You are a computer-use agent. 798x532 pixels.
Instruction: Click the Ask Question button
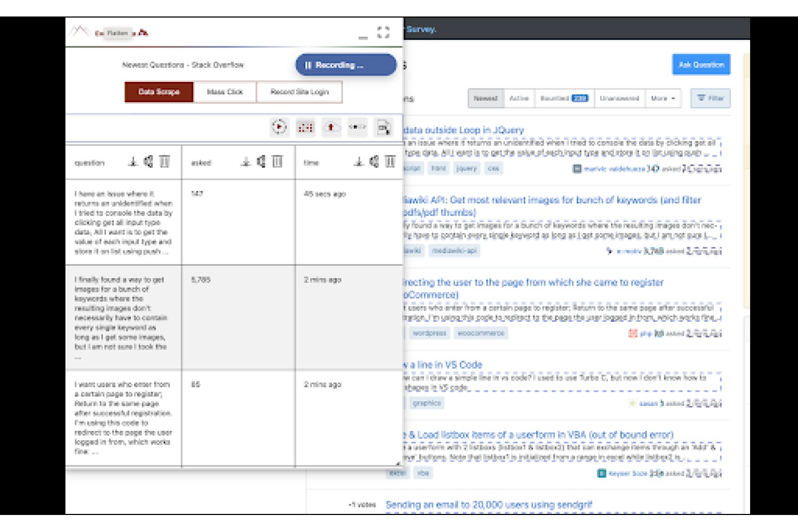pos(701,64)
